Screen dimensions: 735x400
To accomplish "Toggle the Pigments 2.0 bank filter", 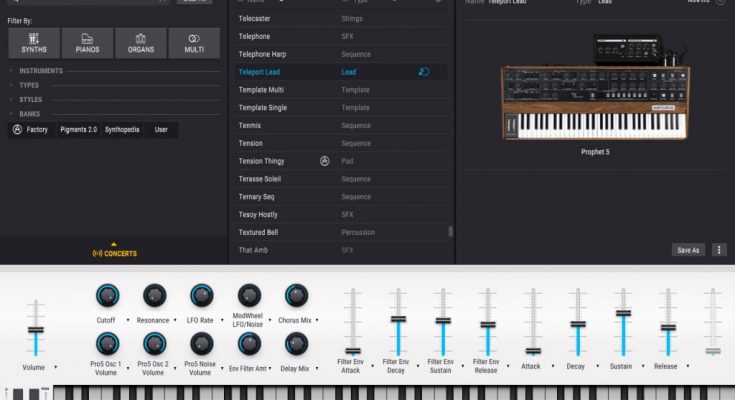I will tap(76, 129).
